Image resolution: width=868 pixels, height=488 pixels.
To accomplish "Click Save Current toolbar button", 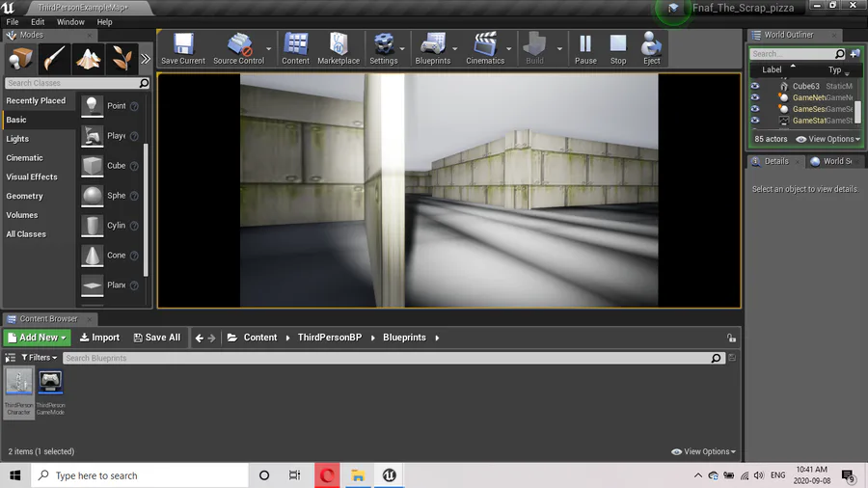I will pyautogui.click(x=183, y=48).
